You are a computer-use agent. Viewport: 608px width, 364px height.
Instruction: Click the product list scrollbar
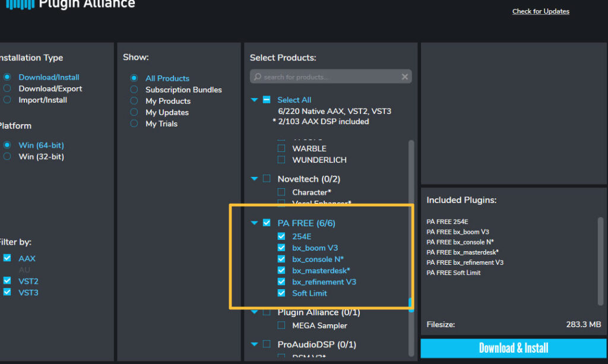tap(411, 248)
